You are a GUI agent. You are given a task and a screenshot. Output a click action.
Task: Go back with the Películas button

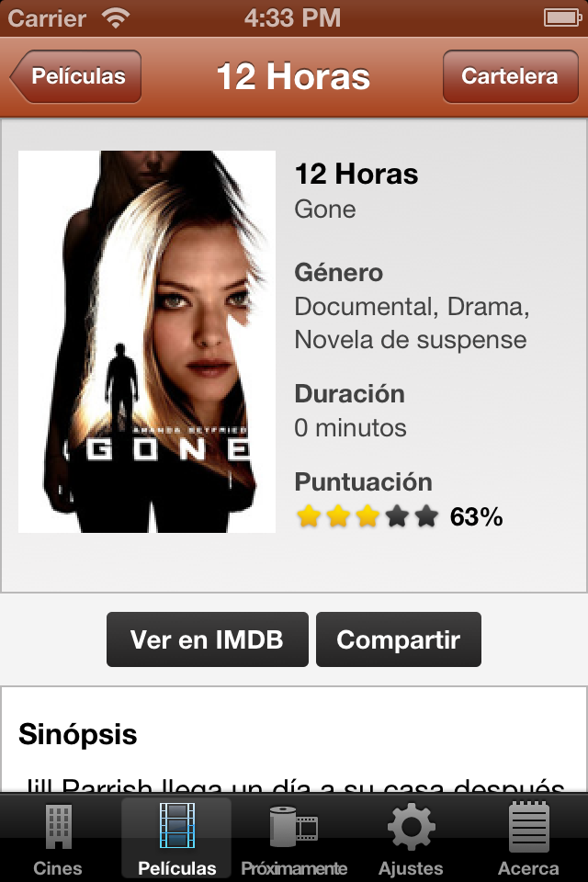pyautogui.click(x=75, y=76)
